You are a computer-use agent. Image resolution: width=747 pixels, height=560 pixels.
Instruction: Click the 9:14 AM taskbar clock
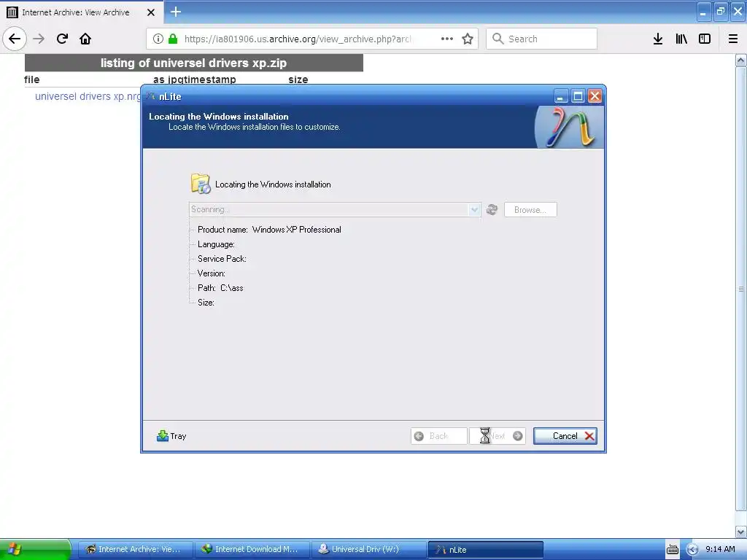tap(720, 549)
